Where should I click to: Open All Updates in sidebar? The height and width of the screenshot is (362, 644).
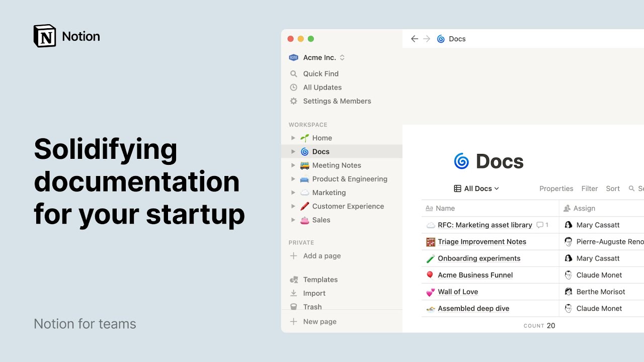[322, 87]
